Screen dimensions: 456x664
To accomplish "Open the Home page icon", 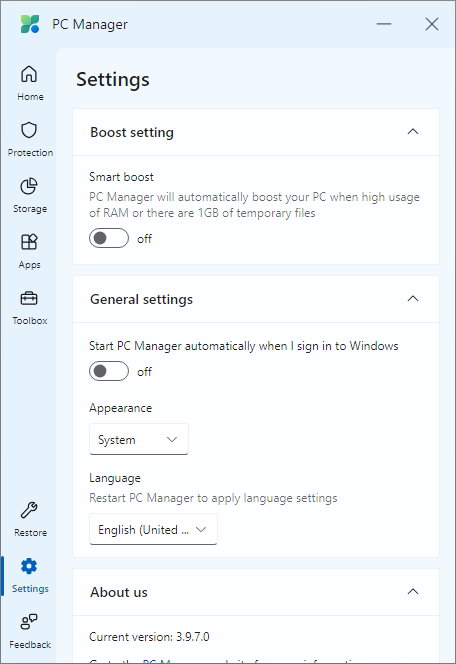I will (x=29, y=75).
